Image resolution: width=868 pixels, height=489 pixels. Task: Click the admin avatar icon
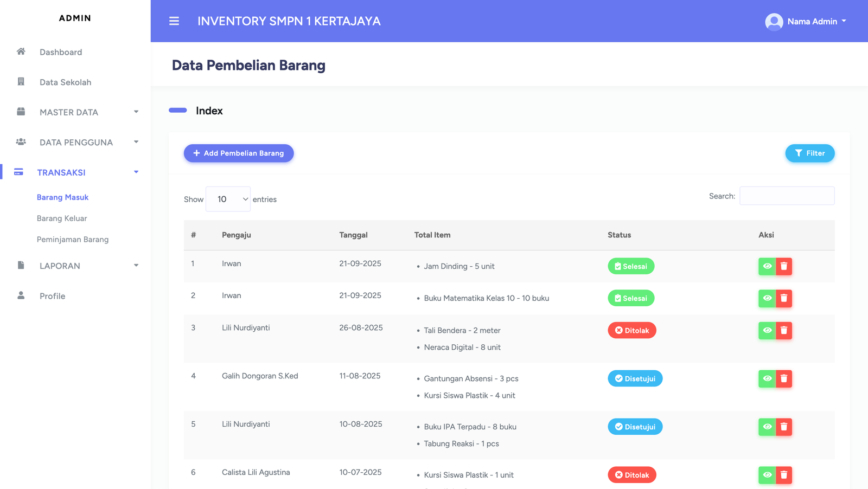(774, 22)
